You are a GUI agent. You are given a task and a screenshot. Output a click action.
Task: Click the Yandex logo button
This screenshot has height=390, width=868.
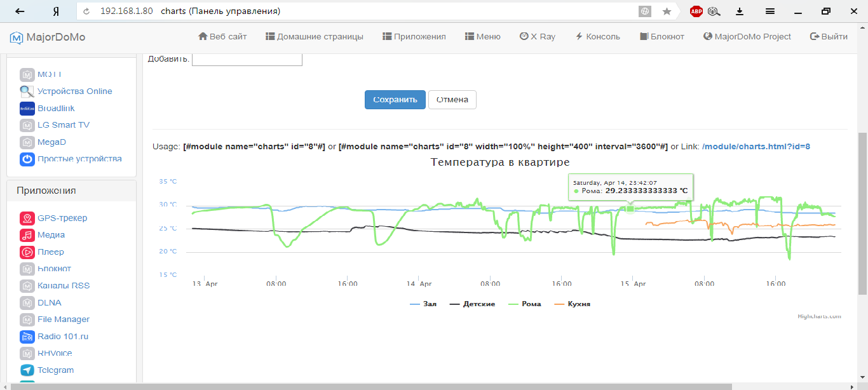point(57,11)
